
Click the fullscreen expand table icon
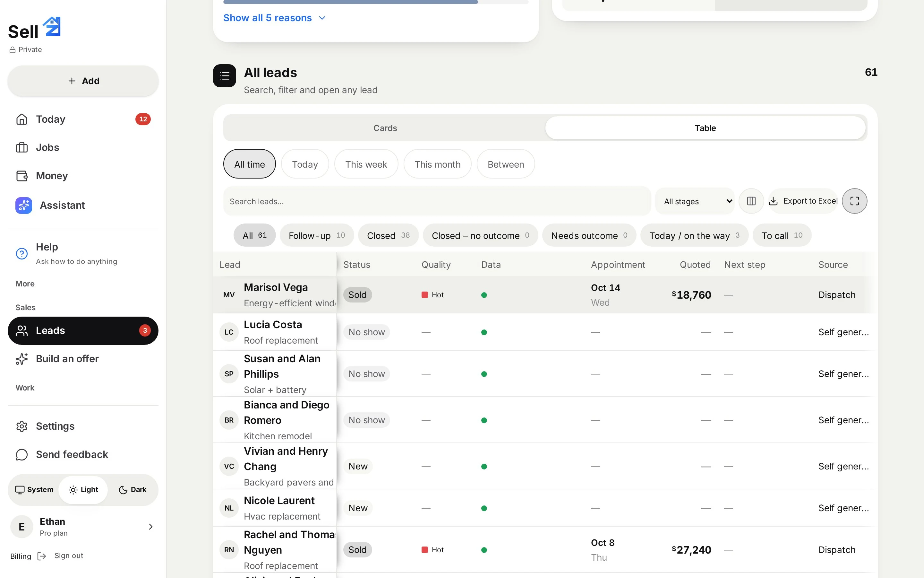[854, 201]
